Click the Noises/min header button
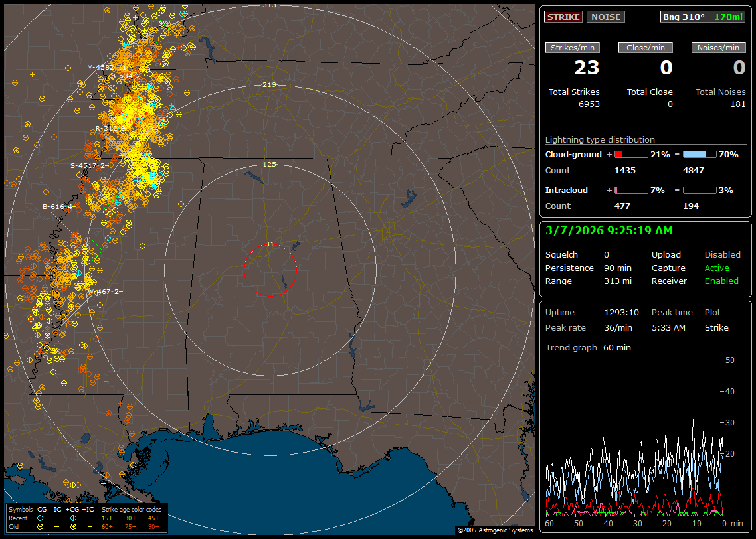Viewport: 756px width, 539px height. coord(718,48)
